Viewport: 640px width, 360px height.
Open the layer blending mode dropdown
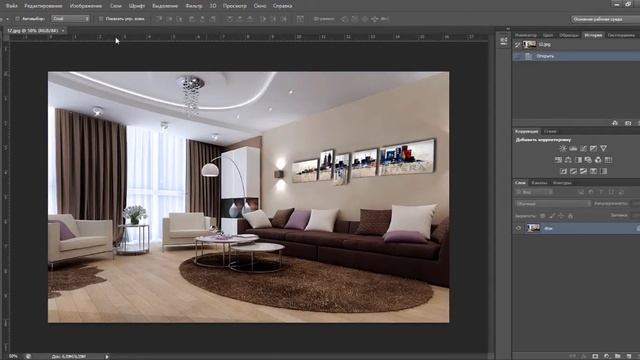(553, 204)
